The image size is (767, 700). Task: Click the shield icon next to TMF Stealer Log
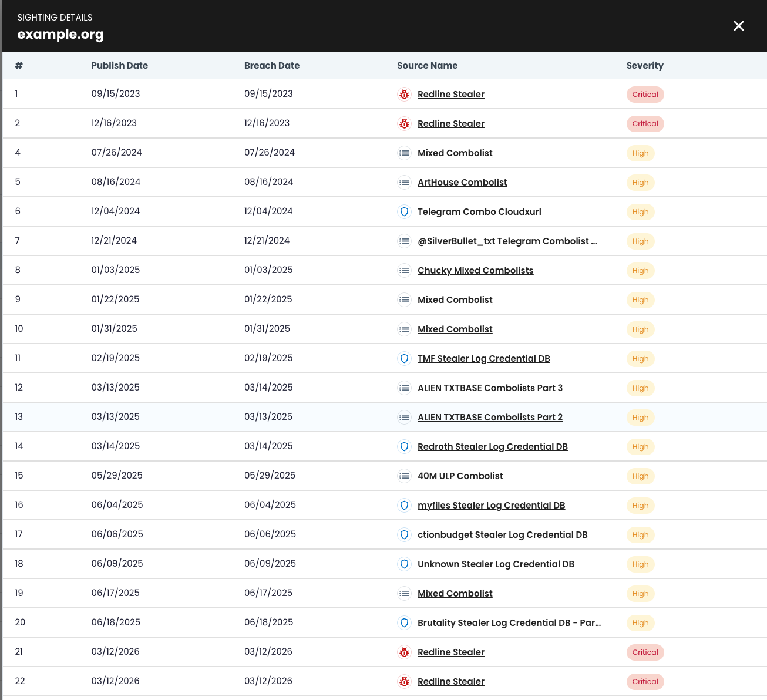[x=404, y=358]
